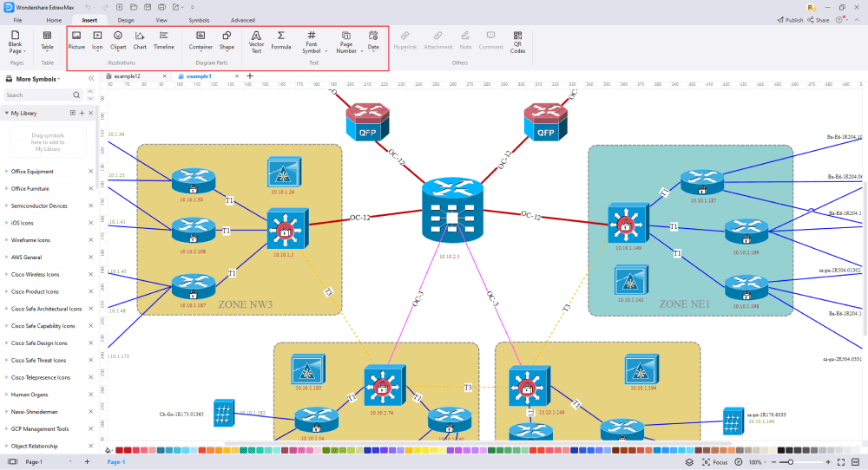Switch to the example12 document tab
Image resolution: width=868 pixels, height=470 pixels.
(x=128, y=76)
